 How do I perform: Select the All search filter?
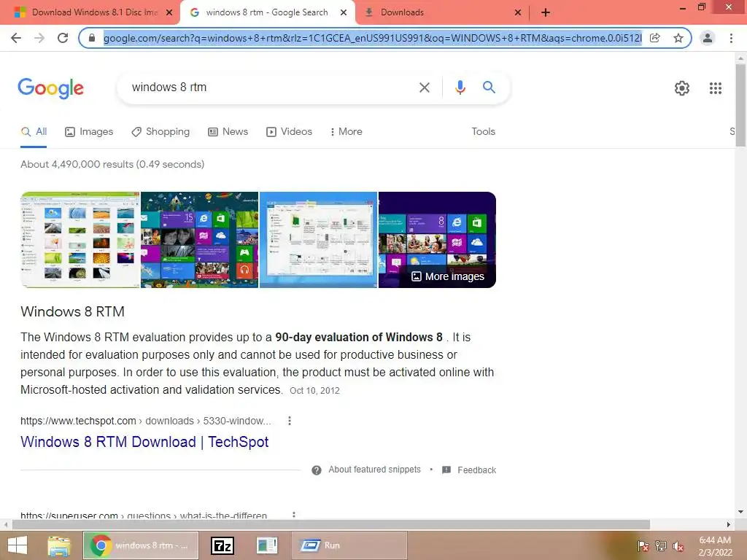[34, 132]
